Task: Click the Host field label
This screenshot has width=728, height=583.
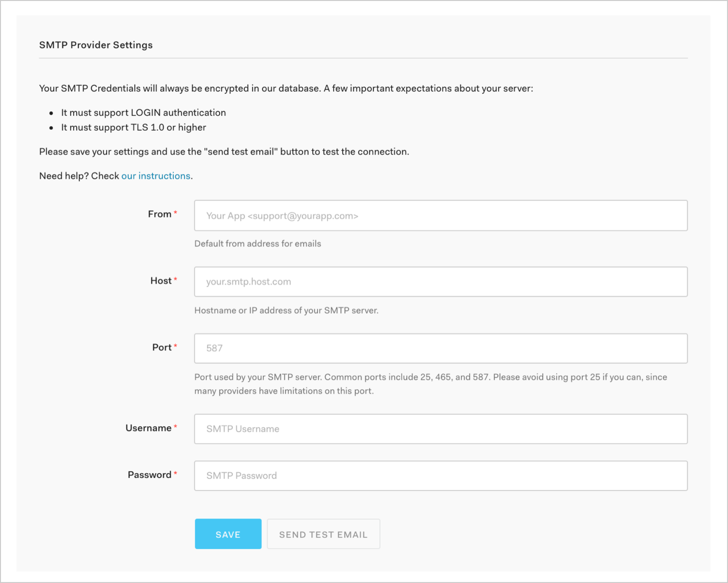Action: (161, 281)
